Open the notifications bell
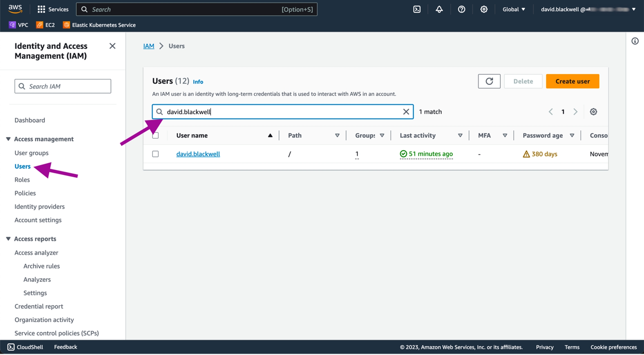Screen dimensions: 644x355 click(439, 9)
